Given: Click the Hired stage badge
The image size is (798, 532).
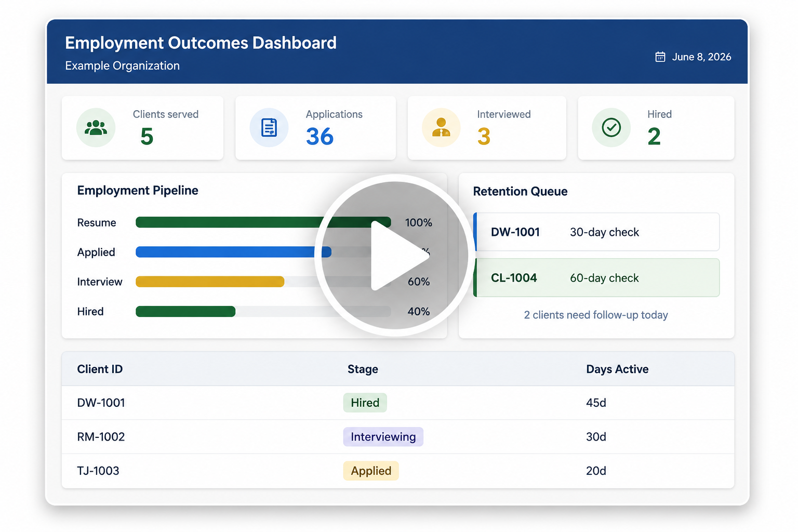Looking at the screenshot, I should (x=365, y=403).
